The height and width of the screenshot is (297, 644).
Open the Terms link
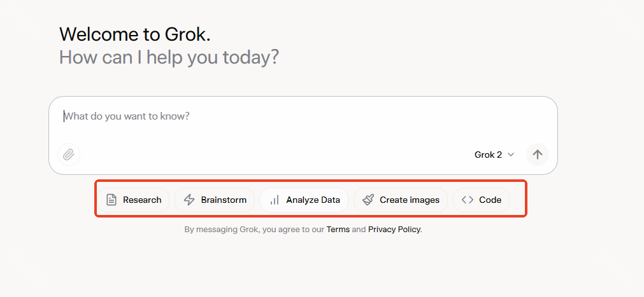(x=338, y=230)
